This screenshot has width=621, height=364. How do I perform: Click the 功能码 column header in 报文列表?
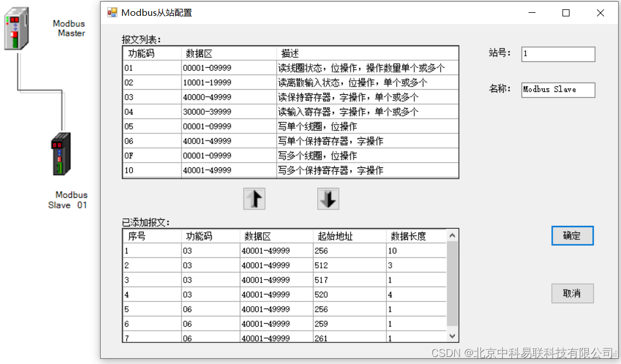tap(152, 53)
